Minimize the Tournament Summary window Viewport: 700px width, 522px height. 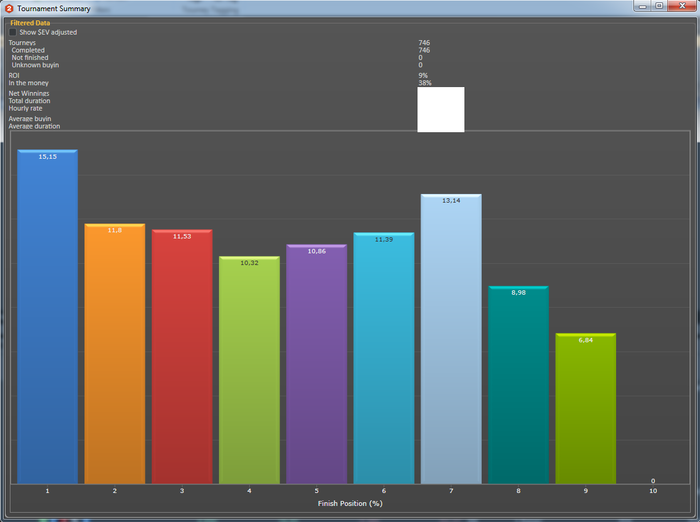(x=643, y=6)
